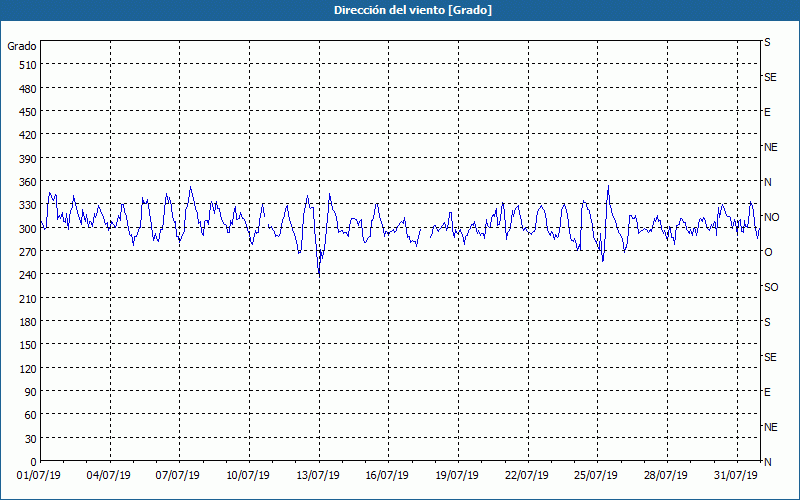Screen dimensions: 800x500
Task: Click the 31/07/19 date label
Action: click(736, 476)
